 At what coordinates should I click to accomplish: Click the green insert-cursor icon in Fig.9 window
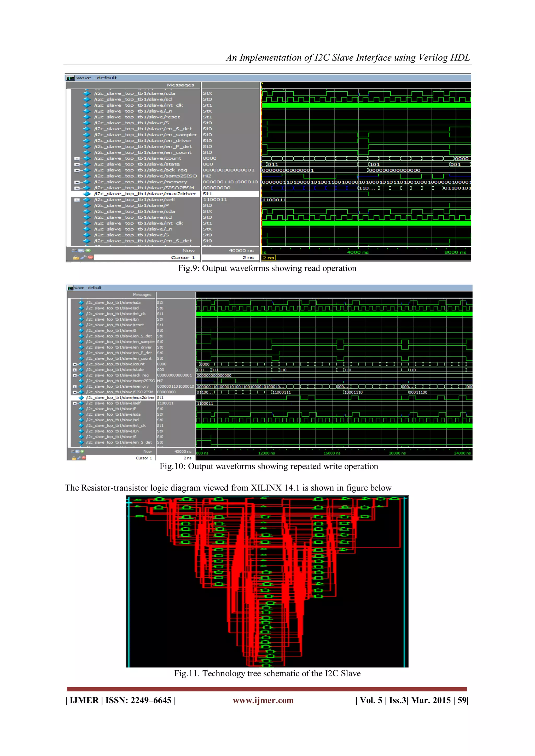[88, 251]
